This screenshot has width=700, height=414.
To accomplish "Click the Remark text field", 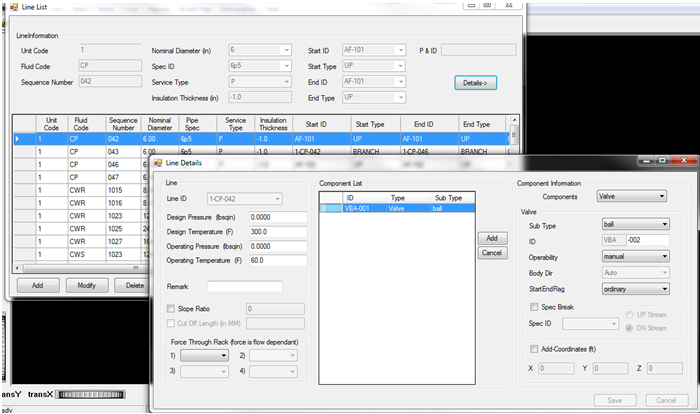I will pos(244,287).
